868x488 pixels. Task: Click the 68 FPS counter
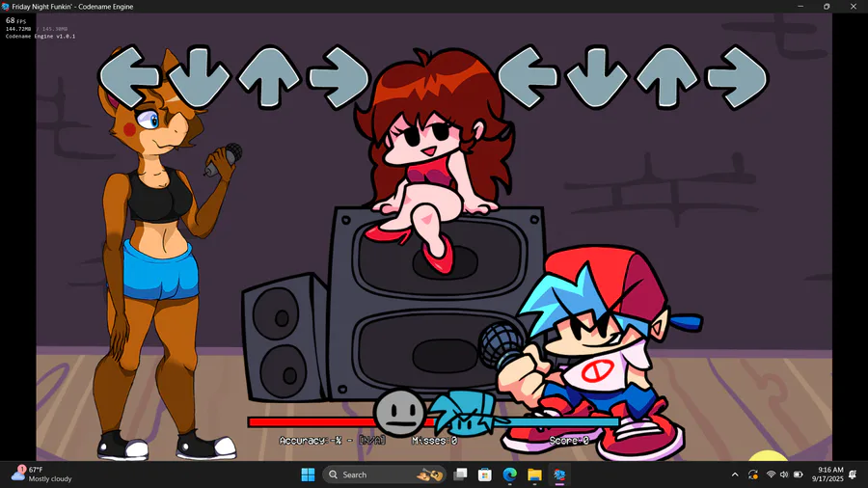point(15,20)
